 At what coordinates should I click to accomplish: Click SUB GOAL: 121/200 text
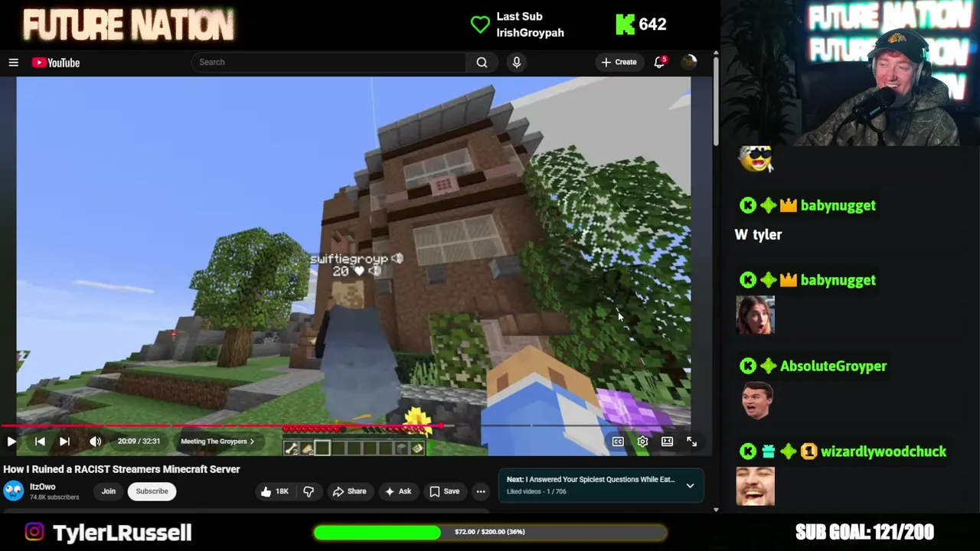pyautogui.click(x=864, y=532)
